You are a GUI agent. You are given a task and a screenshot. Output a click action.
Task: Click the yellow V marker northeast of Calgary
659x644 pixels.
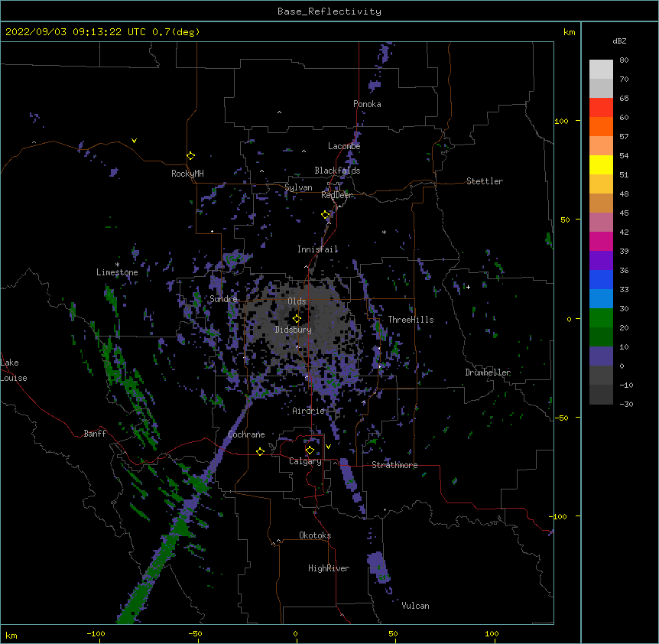coord(328,447)
